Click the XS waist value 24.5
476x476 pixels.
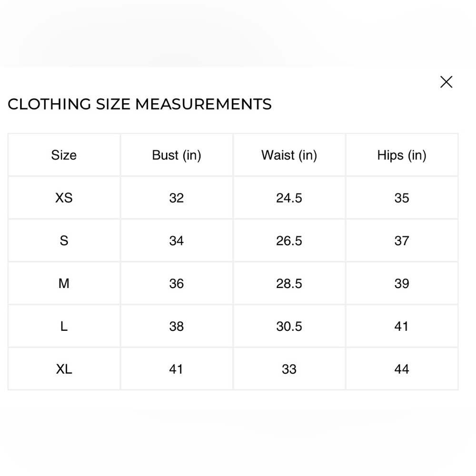(289, 198)
